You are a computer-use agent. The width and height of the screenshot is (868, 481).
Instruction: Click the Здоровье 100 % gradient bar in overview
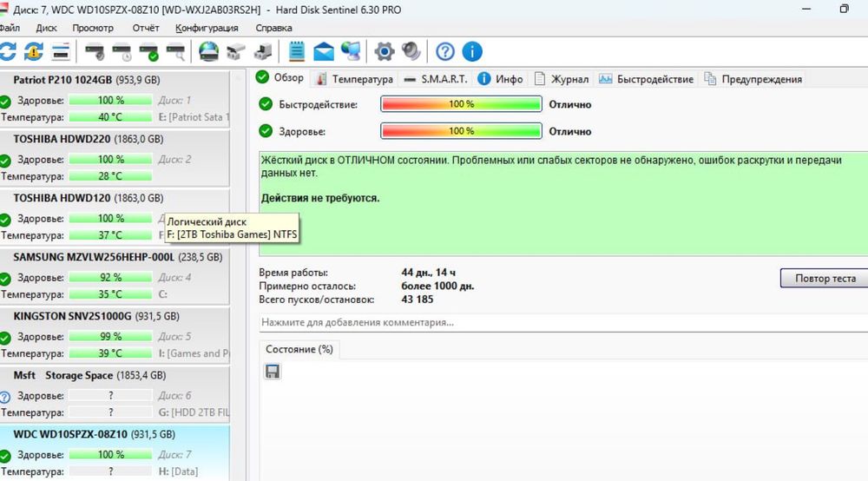[461, 131]
